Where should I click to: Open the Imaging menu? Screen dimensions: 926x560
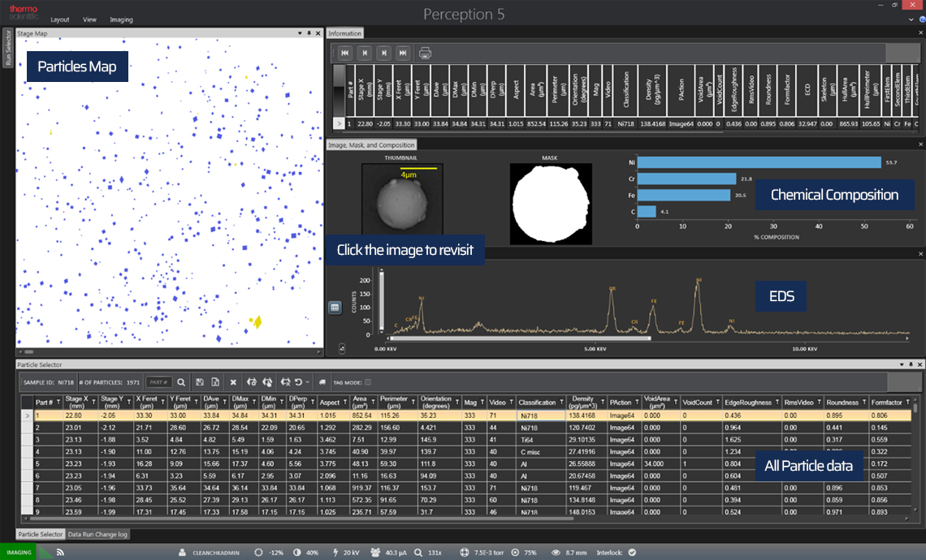tap(121, 19)
